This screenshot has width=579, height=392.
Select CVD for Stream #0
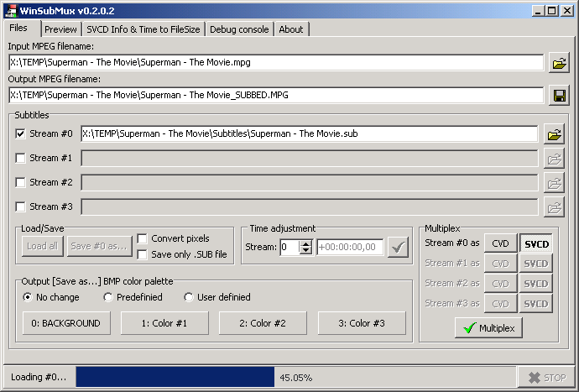[500, 243]
